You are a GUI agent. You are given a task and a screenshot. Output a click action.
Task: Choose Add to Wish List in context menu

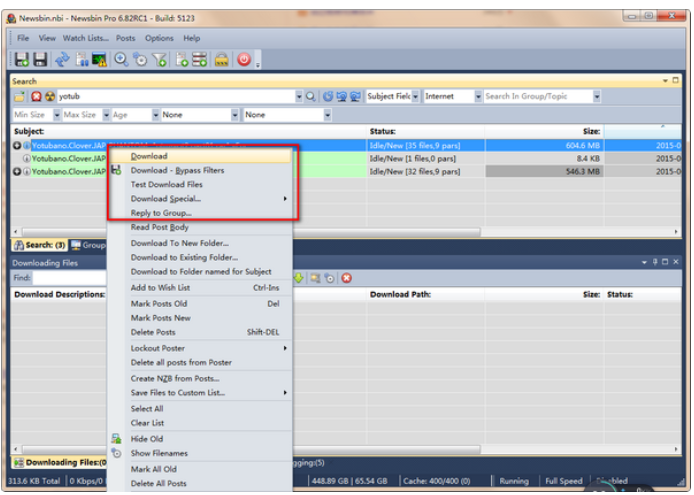[x=200, y=288]
